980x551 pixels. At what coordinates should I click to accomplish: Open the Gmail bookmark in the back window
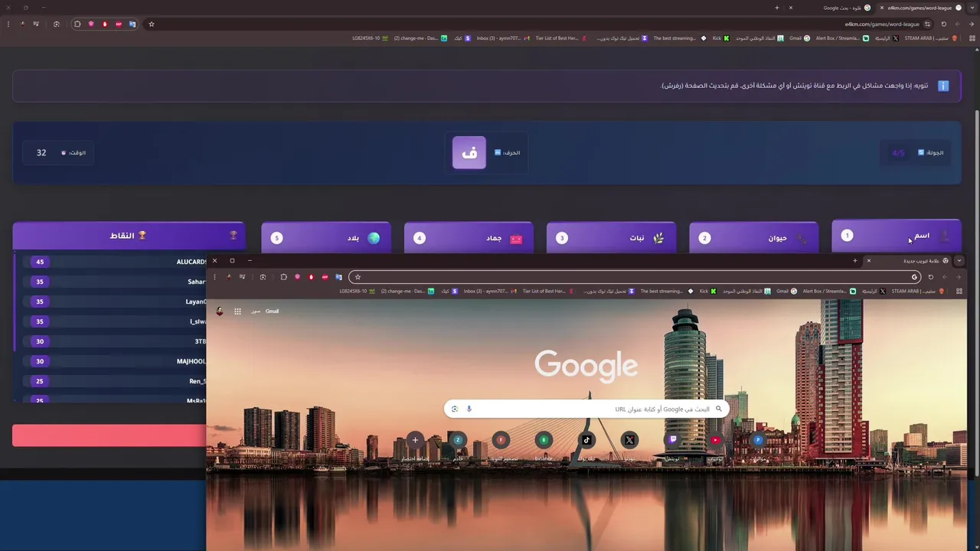coord(800,37)
